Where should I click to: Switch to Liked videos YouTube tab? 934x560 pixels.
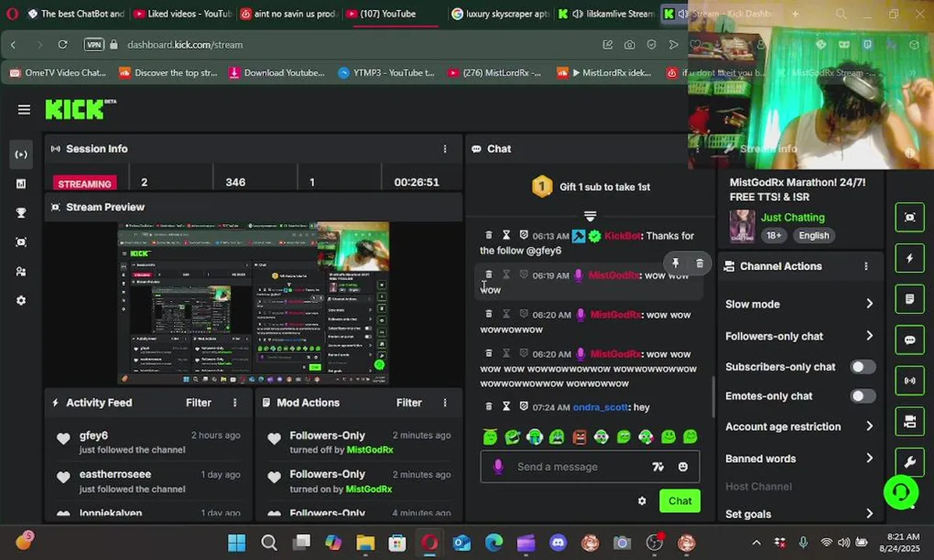pos(182,14)
